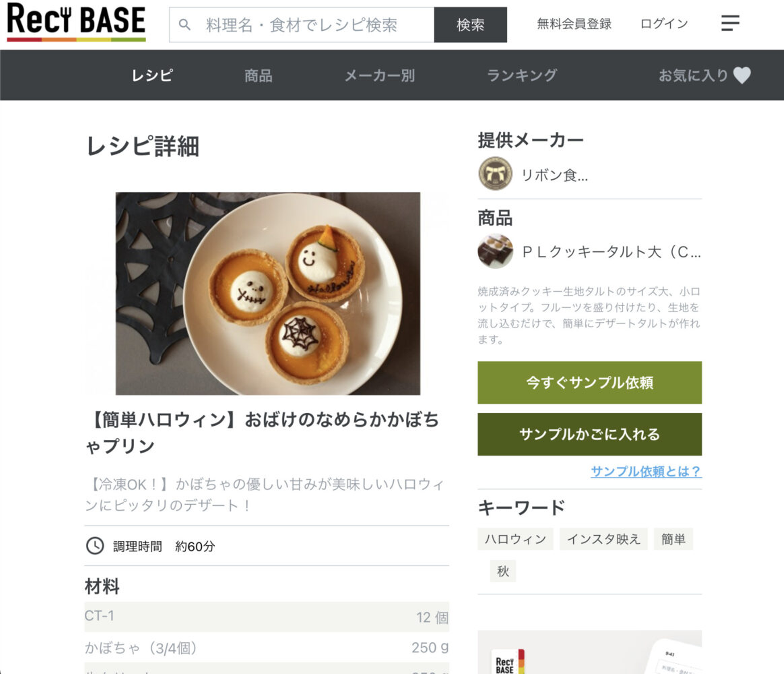The image size is (784, 674).
Task: Click the favorites heart icon
Action: pos(742,75)
